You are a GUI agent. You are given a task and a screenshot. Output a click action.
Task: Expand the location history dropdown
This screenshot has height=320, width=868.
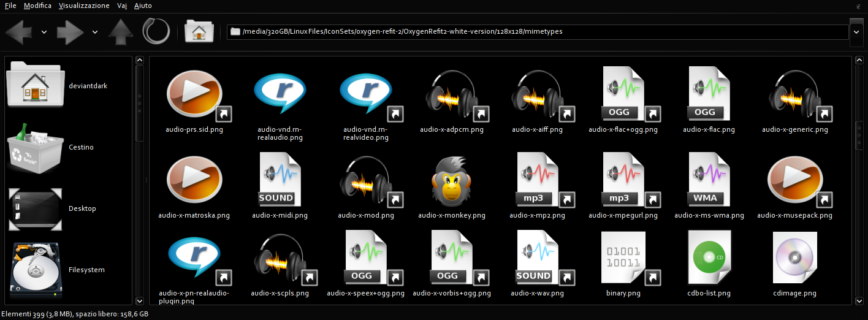point(856,32)
